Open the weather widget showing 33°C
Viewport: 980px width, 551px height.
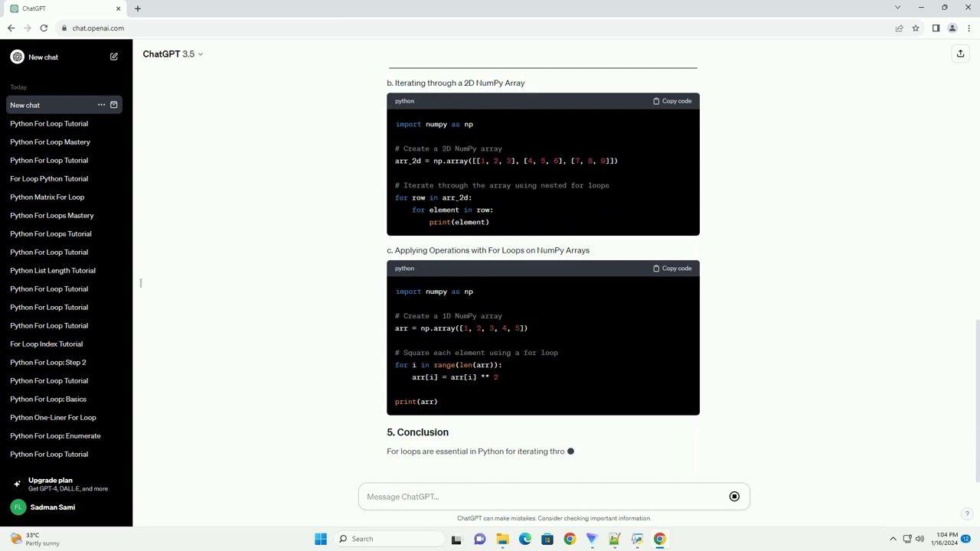pyautogui.click(x=34, y=539)
